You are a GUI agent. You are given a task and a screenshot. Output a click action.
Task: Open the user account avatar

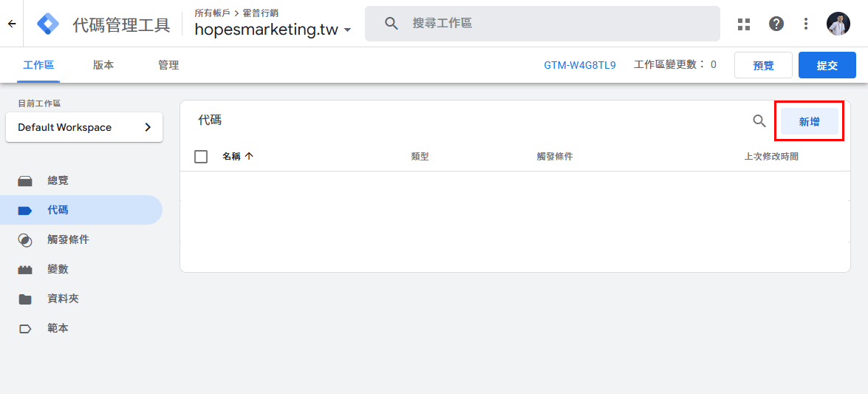[x=838, y=24]
